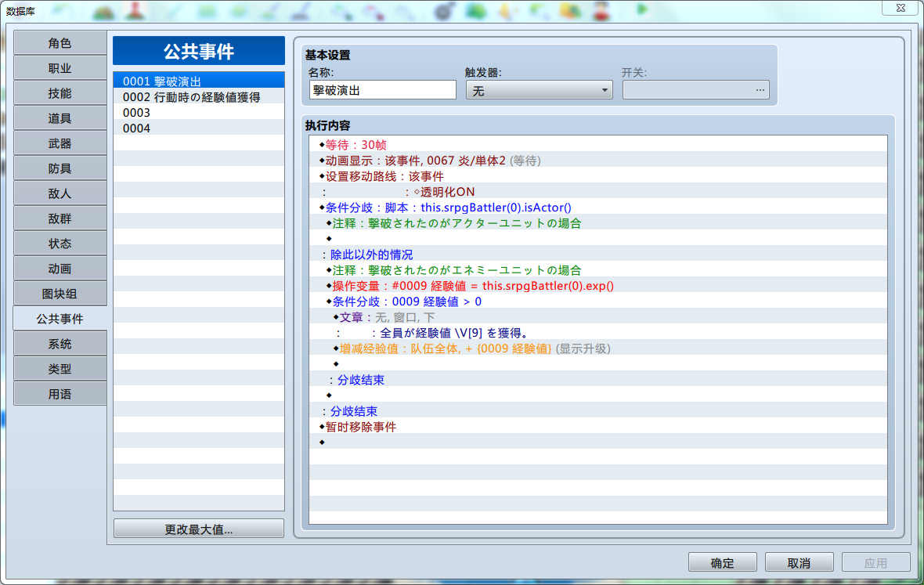This screenshot has height=585, width=924.
Task: Switch to the 角色 tab
Action: coord(60,43)
